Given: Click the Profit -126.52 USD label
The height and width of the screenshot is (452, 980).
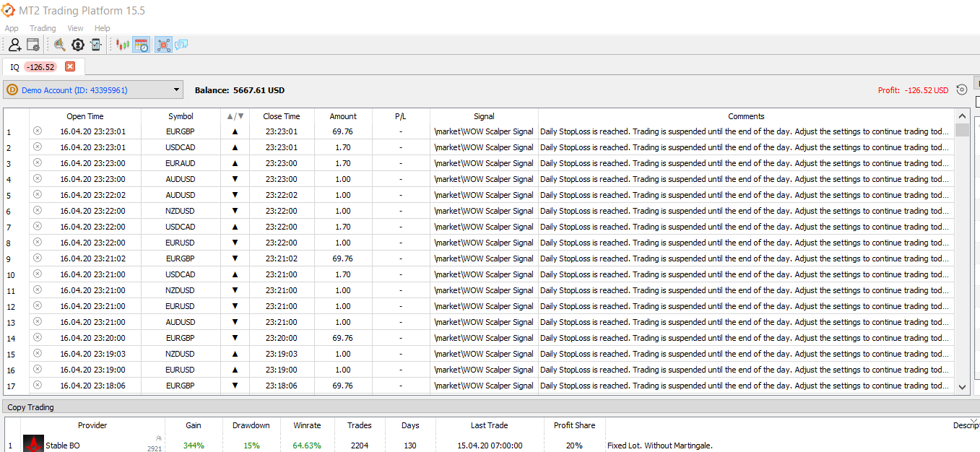Looking at the screenshot, I should (914, 90).
